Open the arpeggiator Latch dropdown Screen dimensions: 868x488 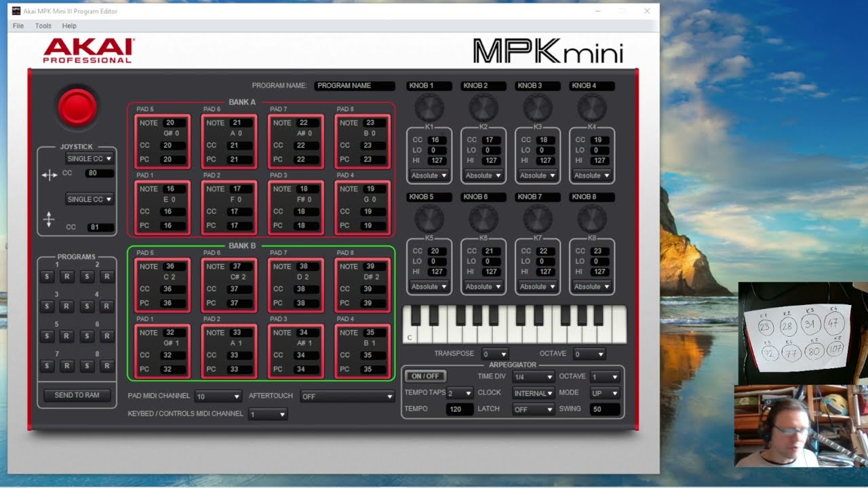pyautogui.click(x=533, y=409)
